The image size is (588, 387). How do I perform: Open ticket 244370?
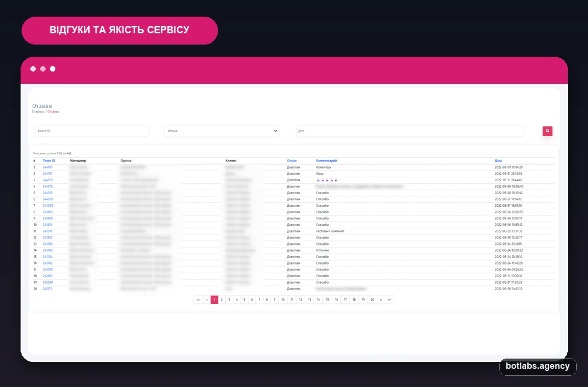click(48, 186)
